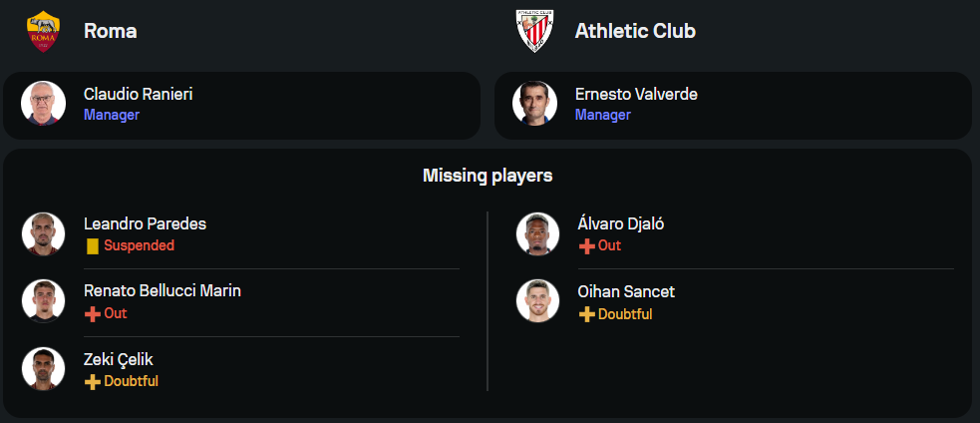Viewport: 980px width, 423px height.
Task: Click Oihan Sancet's player avatar
Action: [x=537, y=301]
